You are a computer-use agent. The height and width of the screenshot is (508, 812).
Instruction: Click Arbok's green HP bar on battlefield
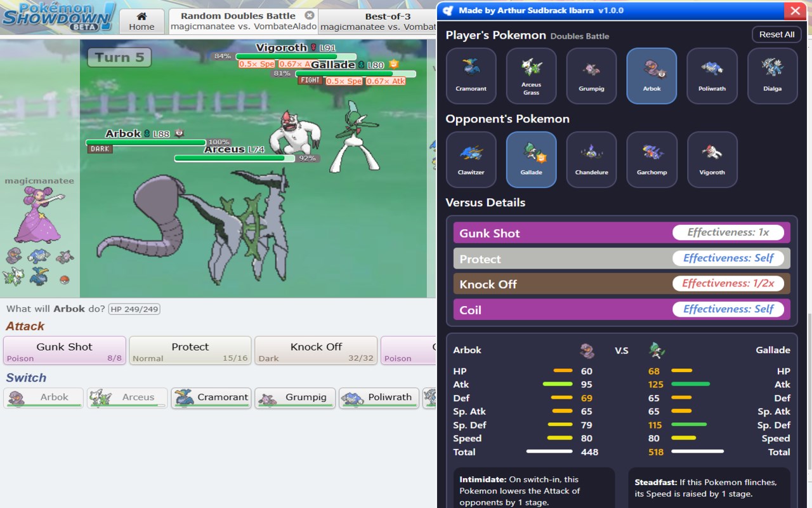coord(146,142)
